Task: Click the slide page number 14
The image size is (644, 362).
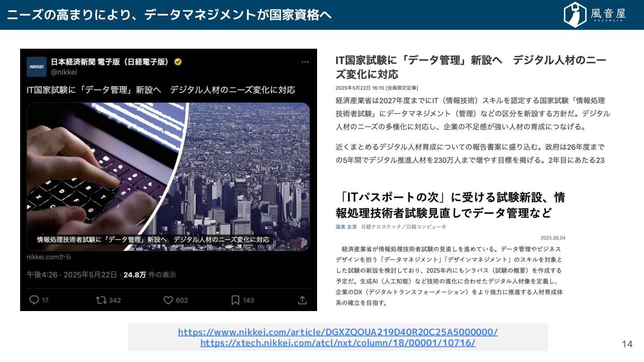Action: point(627,344)
